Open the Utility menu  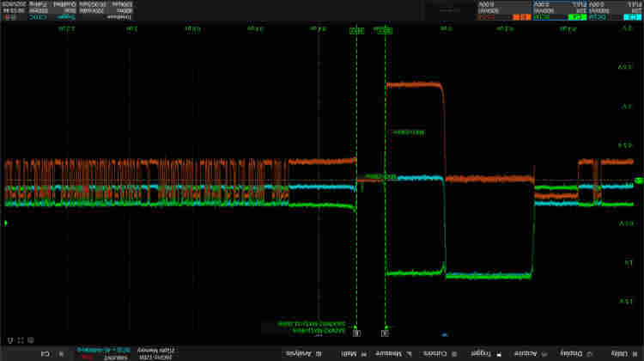point(622,353)
